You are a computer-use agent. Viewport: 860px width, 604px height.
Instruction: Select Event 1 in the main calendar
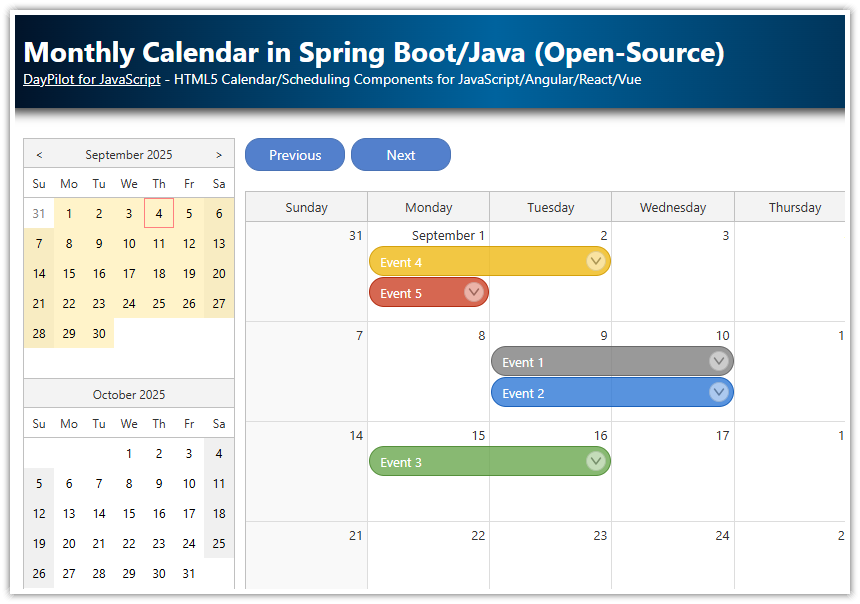click(560, 361)
